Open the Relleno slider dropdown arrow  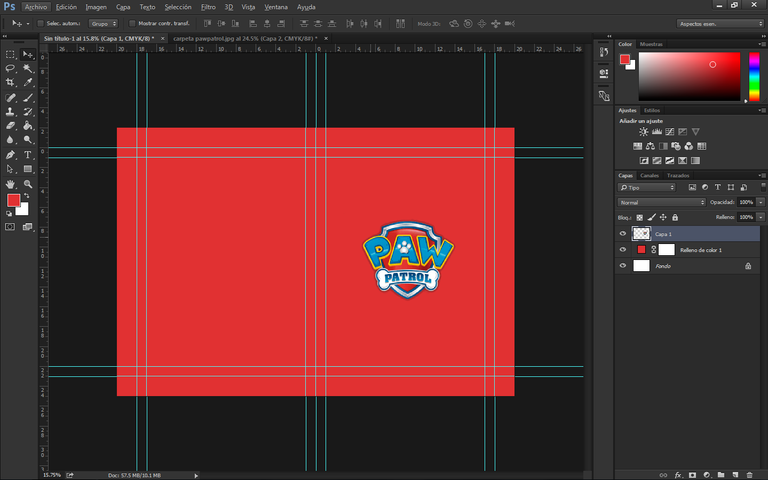(761, 217)
